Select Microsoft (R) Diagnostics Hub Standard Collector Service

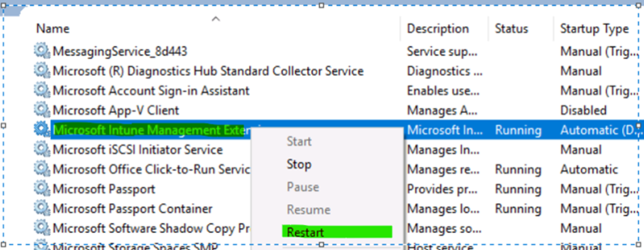pyautogui.click(x=208, y=71)
